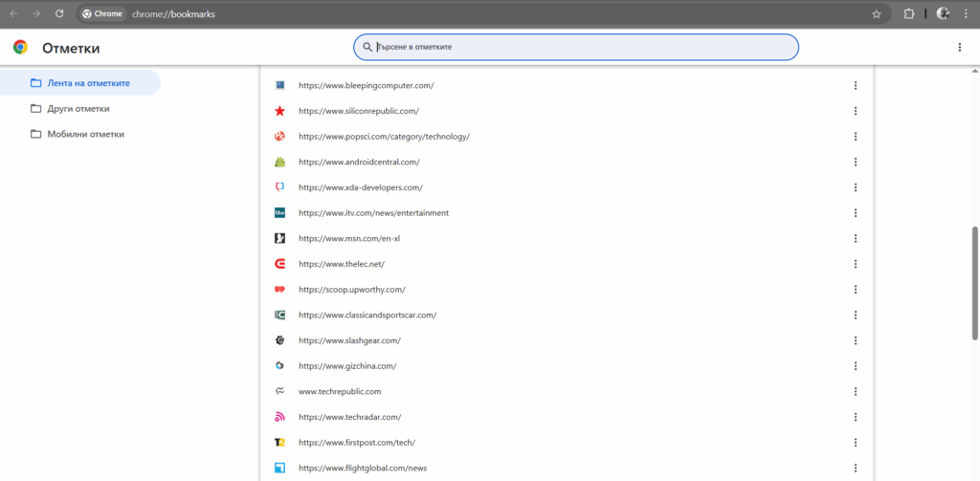Click the magnifier icon in search box

[367, 47]
